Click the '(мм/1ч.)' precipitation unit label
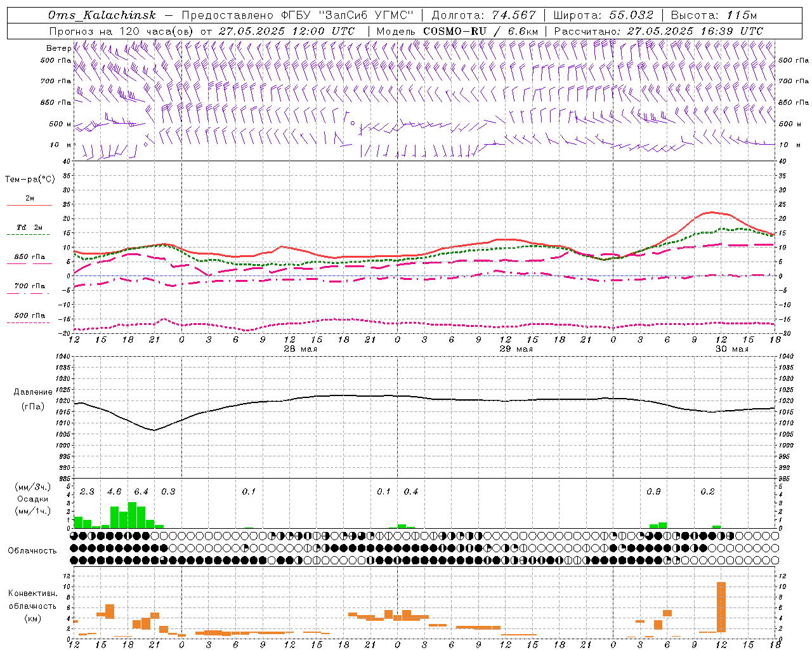812x650 pixels. click(x=33, y=511)
